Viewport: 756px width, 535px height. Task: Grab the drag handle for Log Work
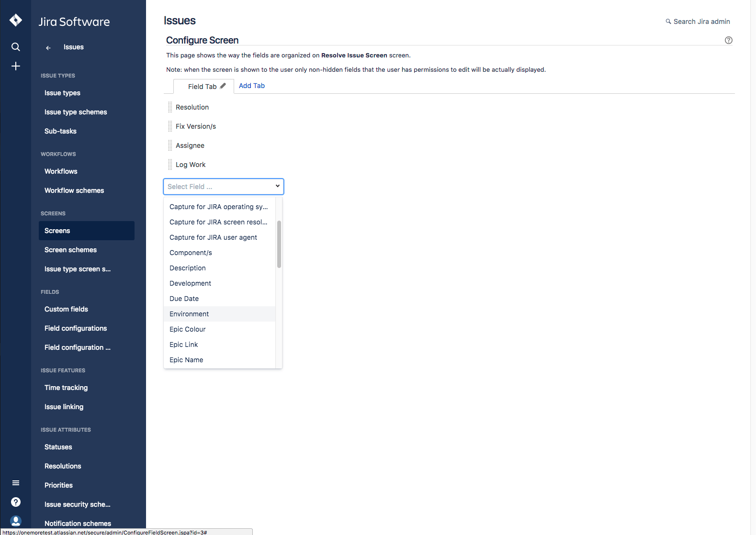[170, 165]
